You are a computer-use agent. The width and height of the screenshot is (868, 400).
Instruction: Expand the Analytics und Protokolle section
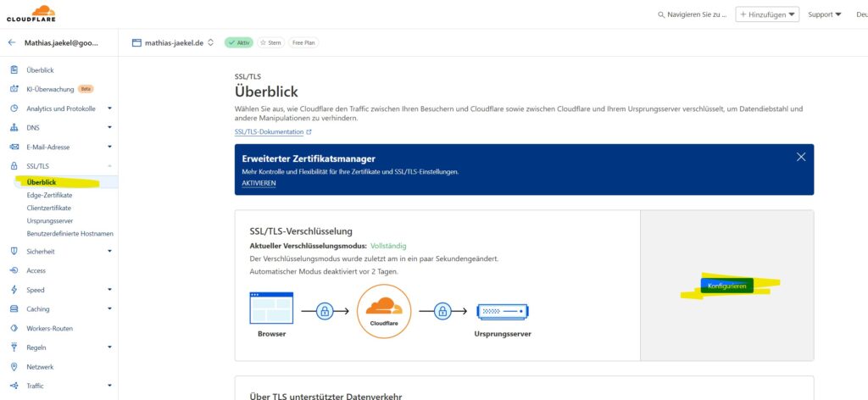(x=109, y=108)
